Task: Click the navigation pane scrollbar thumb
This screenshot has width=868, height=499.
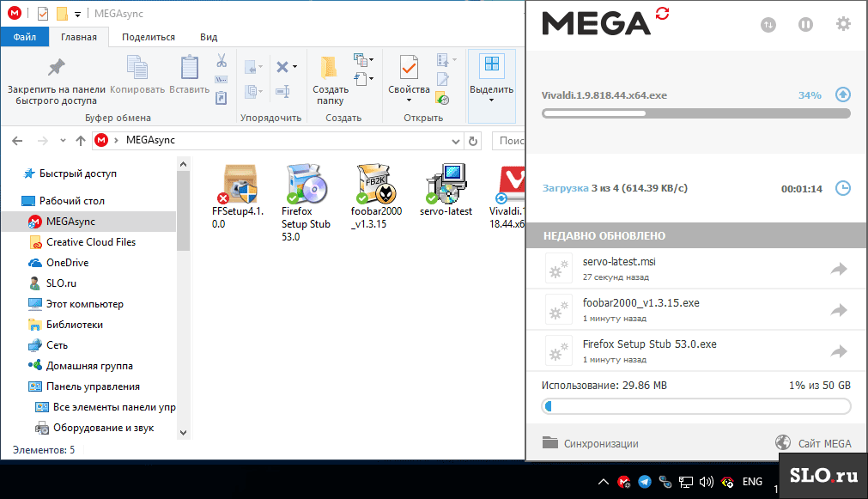Action: (183, 211)
